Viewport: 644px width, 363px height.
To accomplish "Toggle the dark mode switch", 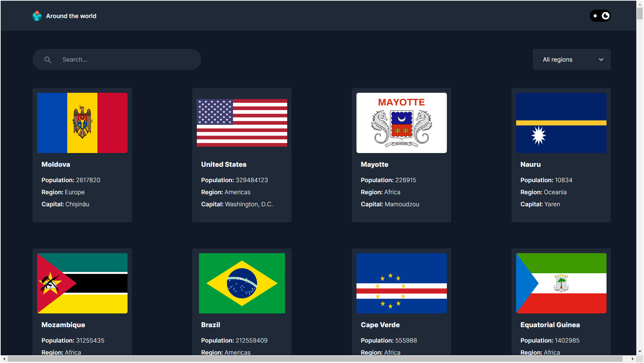I will [x=600, y=16].
